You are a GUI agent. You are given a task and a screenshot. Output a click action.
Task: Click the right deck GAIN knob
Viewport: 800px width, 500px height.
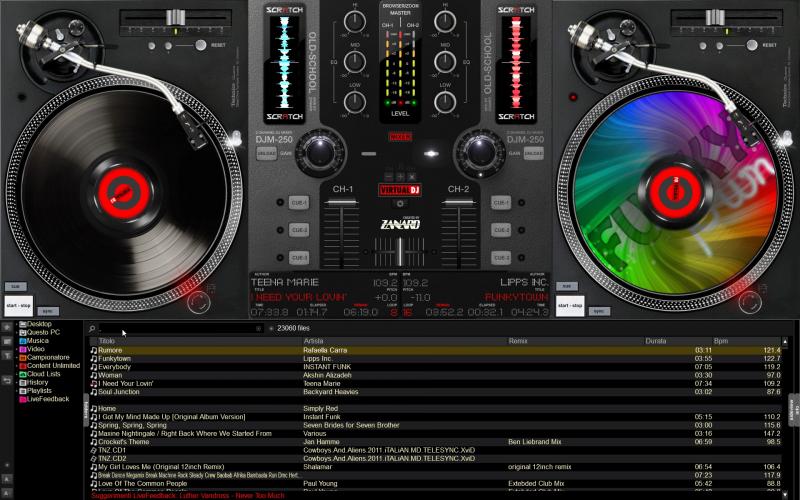click(x=479, y=152)
